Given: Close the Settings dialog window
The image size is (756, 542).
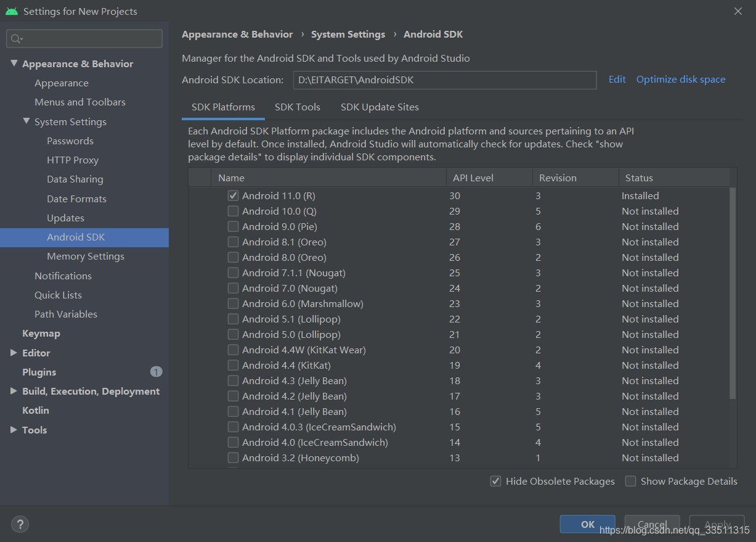Looking at the screenshot, I should coord(738,11).
